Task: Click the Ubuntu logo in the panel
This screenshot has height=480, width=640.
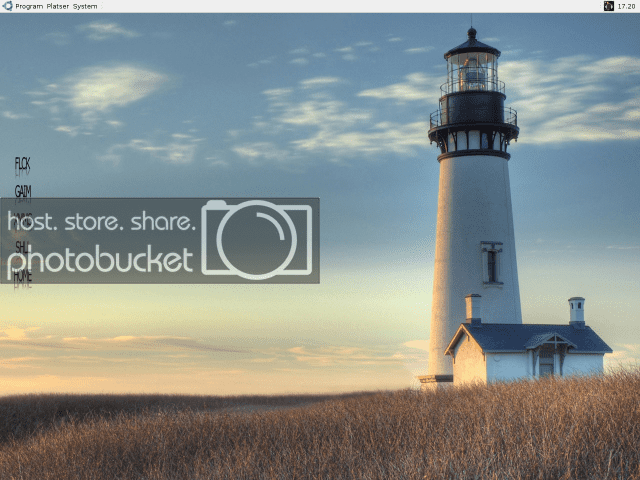Action: (7, 6)
